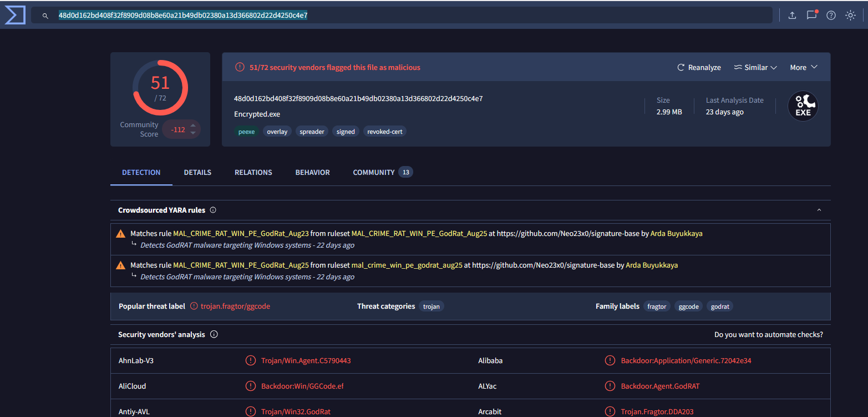Vote up the community score arrow
Screen dimensions: 868x417
(193, 125)
